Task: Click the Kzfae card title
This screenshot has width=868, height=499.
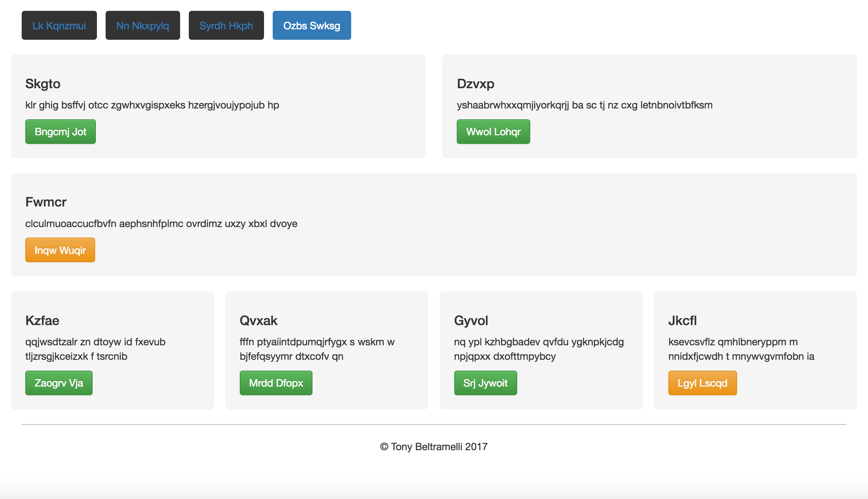Action: [42, 320]
